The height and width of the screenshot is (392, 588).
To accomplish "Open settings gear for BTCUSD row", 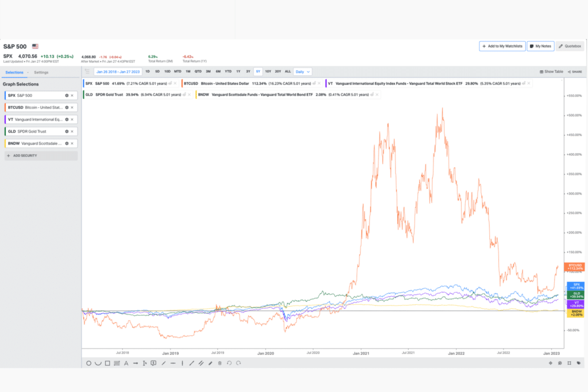I will tap(67, 107).
